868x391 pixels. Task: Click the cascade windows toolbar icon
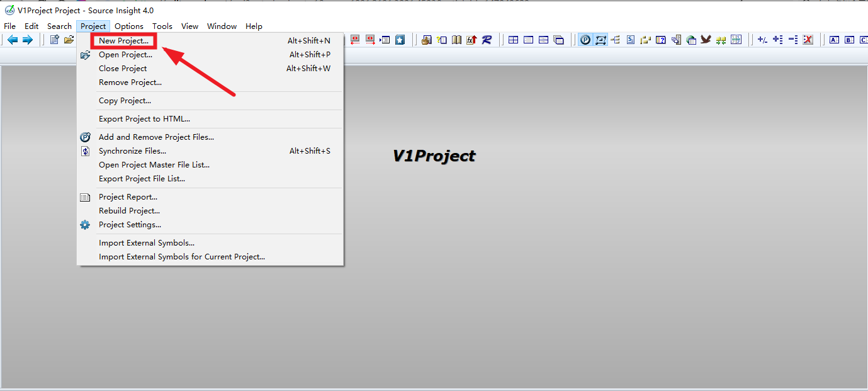559,40
